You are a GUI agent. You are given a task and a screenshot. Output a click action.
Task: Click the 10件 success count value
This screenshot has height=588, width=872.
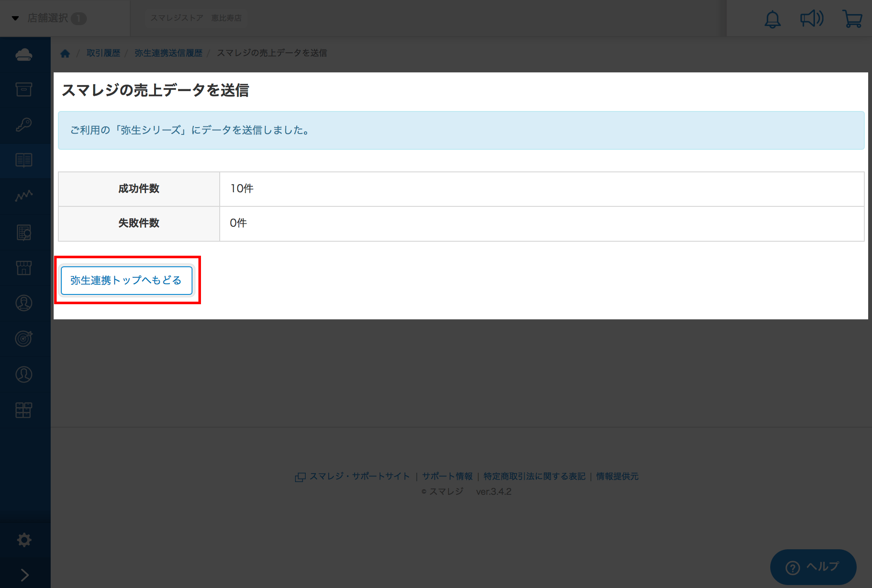point(242,188)
